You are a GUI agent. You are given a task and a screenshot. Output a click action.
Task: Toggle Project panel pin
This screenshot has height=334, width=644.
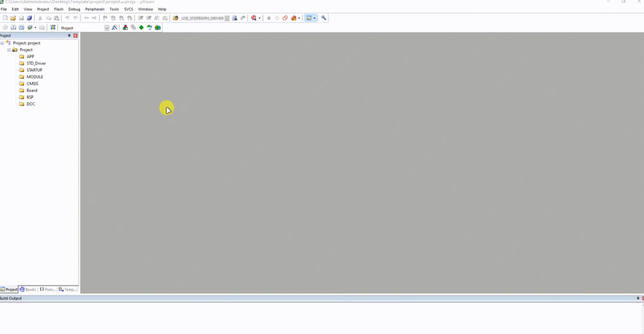pyautogui.click(x=69, y=35)
